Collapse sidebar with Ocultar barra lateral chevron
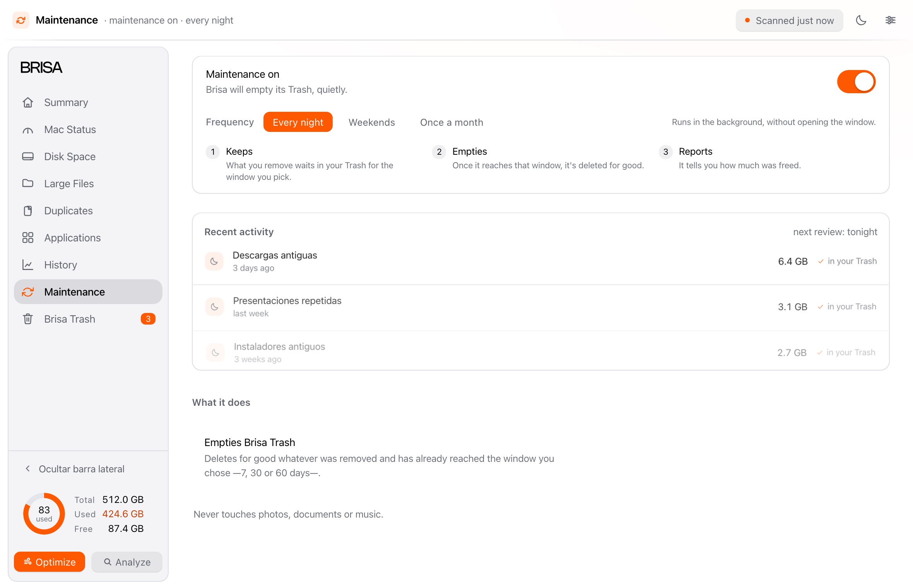 (28, 469)
